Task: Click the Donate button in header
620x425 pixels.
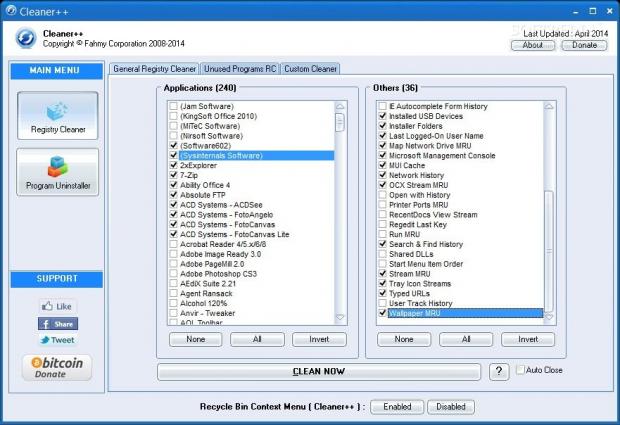Action: pos(584,45)
